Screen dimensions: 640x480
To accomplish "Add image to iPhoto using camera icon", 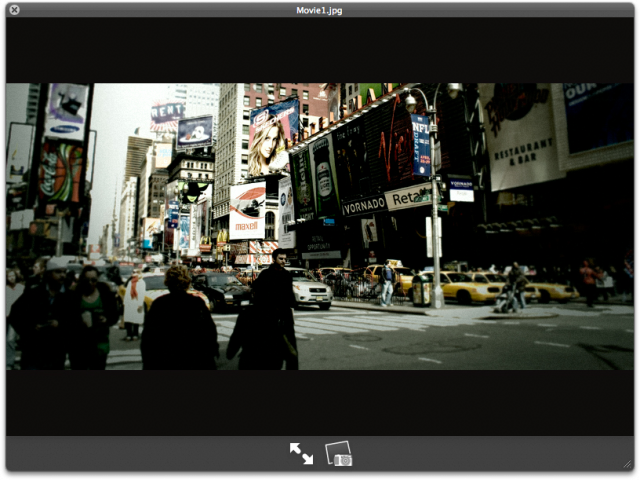I will [339, 453].
